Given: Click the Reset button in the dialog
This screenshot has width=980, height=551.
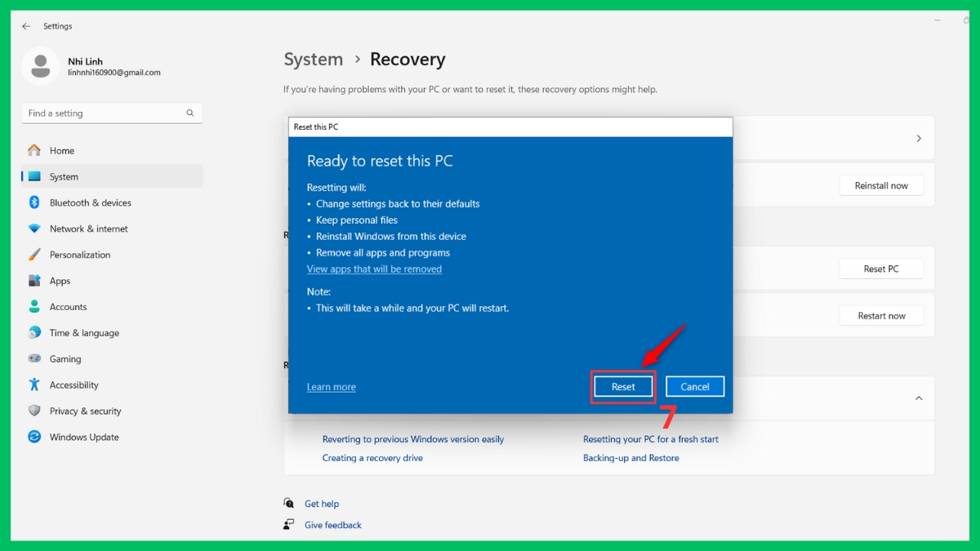Looking at the screenshot, I should click(x=622, y=386).
